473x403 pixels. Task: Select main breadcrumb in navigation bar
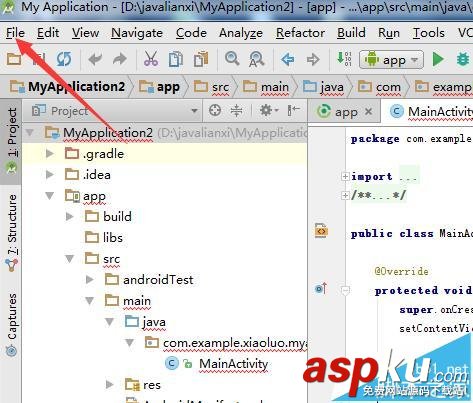(266, 87)
